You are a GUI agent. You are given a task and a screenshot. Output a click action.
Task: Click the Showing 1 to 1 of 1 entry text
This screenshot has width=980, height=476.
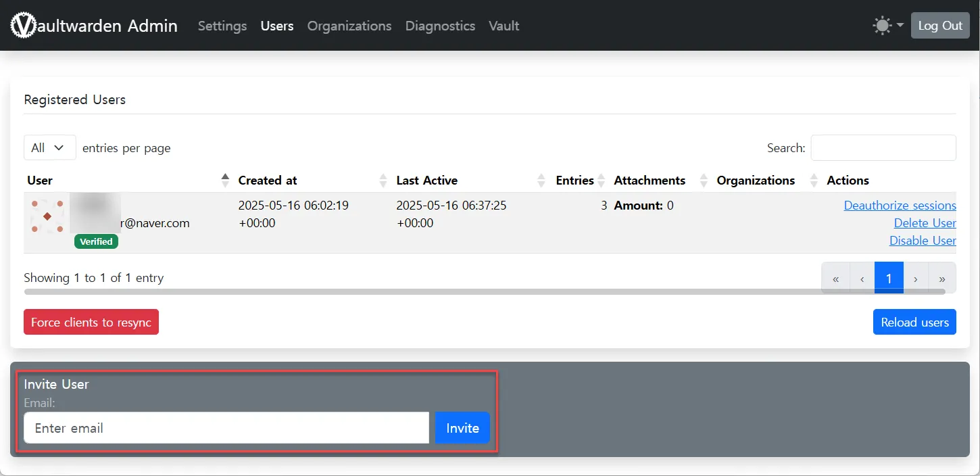click(94, 278)
